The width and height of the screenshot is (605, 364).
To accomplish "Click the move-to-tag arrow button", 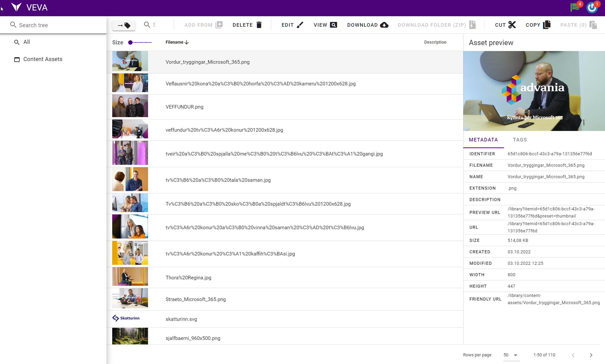I will pos(123,25).
